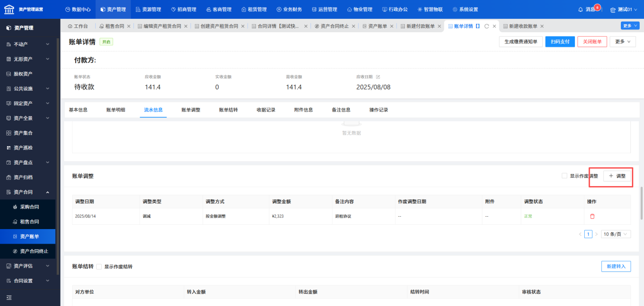The width and height of the screenshot is (644, 306).
Task: Open the 运营管理 top menu
Action: tap(325, 9)
